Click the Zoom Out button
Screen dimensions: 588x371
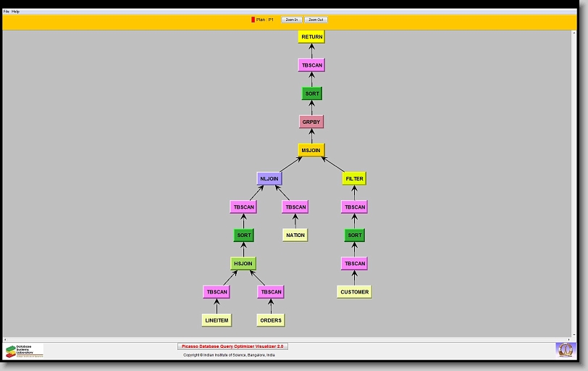click(x=316, y=20)
